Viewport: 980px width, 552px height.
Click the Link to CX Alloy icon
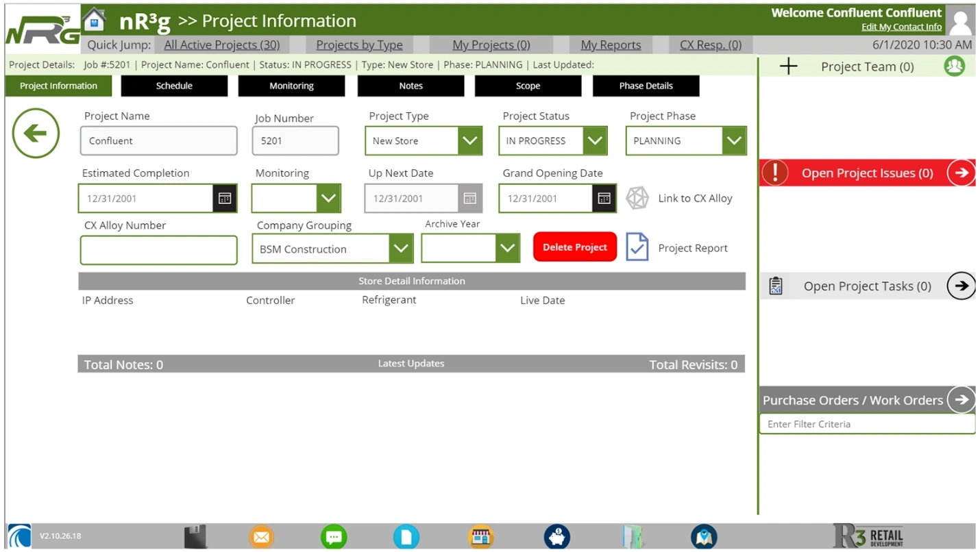[637, 198]
